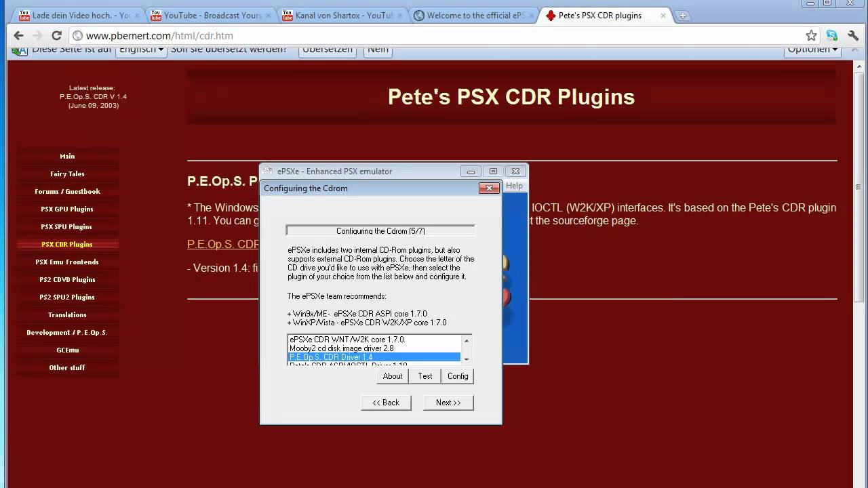868x488 pixels.
Task: Close the 'Welcome to the official ePSXe' tab
Action: click(x=532, y=16)
